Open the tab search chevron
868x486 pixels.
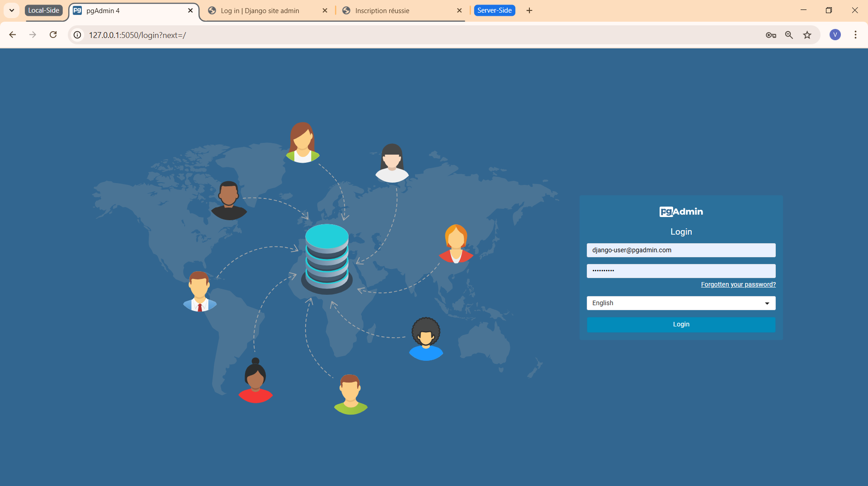point(11,10)
